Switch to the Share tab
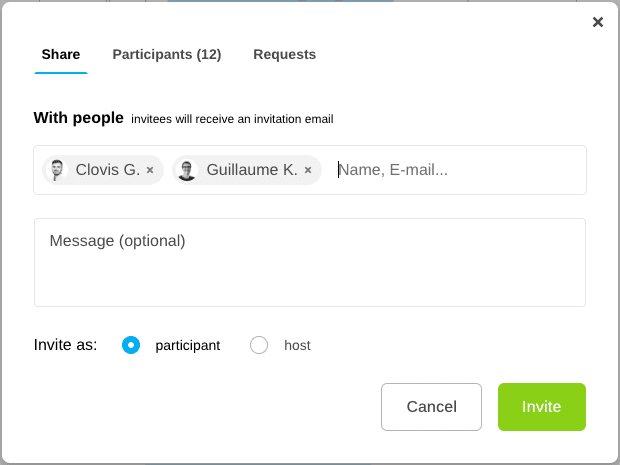Screen dimensions: 620x465 [61, 55]
